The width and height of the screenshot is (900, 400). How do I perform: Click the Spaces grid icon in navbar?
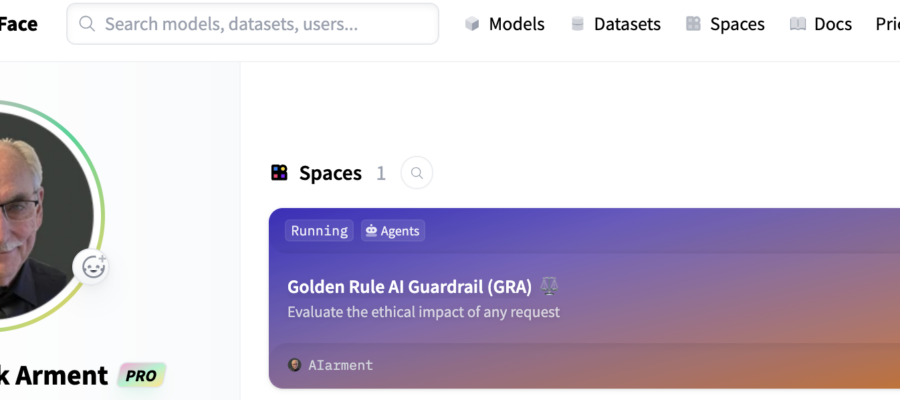pyautogui.click(x=693, y=24)
